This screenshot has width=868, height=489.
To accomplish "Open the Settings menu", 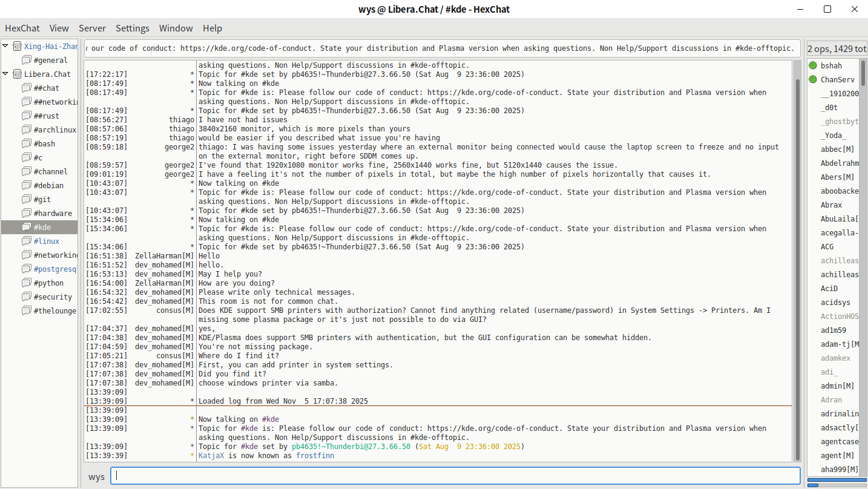I will click(x=132, y=28).
